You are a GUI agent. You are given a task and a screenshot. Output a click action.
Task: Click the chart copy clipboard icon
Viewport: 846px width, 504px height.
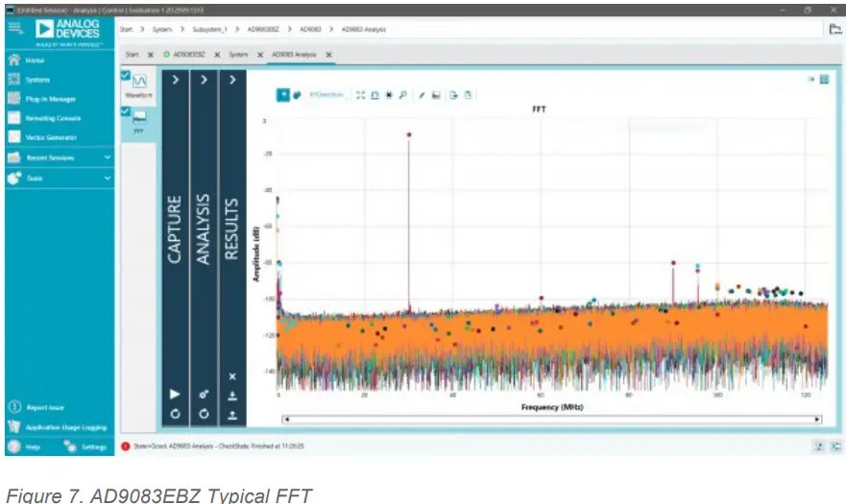pos(468,95)
